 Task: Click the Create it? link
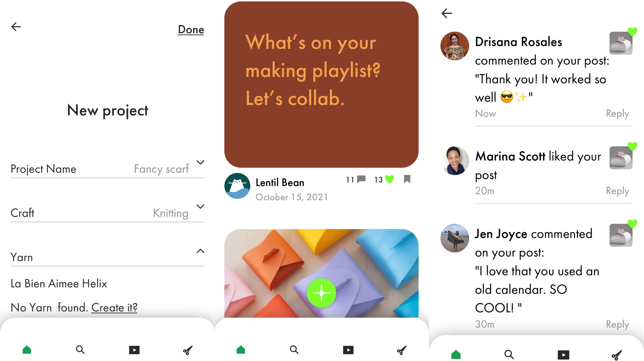114,307
